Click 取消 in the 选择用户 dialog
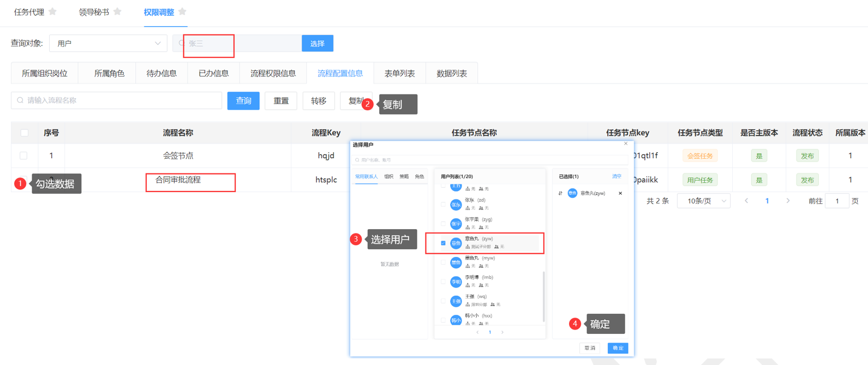 [590, 348]
